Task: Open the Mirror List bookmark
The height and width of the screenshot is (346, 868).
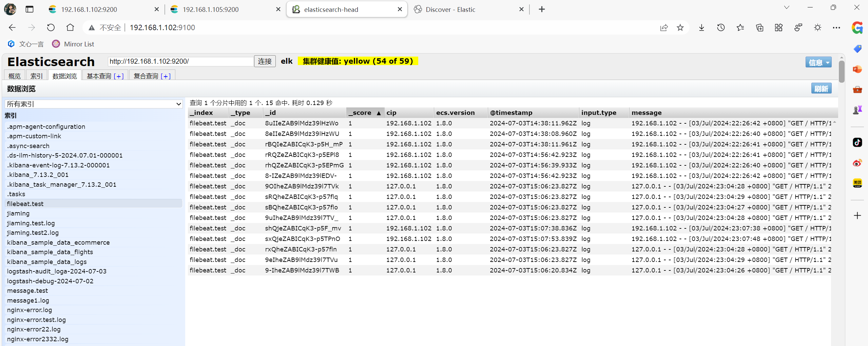Action: point(73,44)
